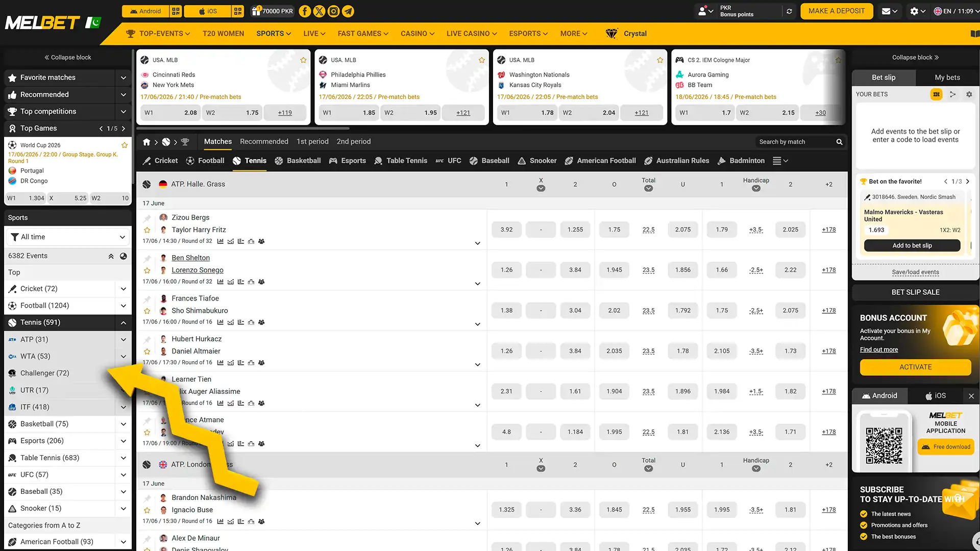Favorite the Philadelphia Phillies vs Miami Marlins card
Screen dimensions: 980x551
pos(481,60)
